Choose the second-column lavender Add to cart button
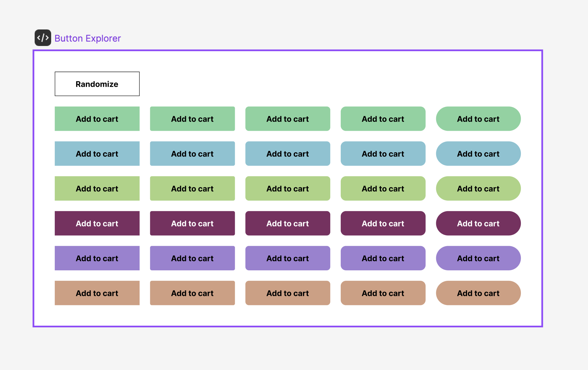Screen dimensions: 588x370 [x=192, y=258]
